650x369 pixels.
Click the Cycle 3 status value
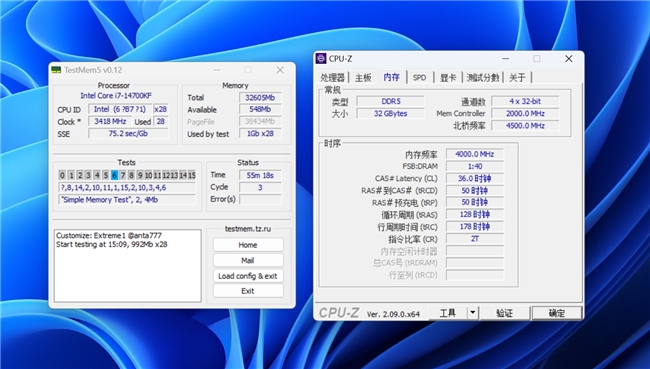260,187
